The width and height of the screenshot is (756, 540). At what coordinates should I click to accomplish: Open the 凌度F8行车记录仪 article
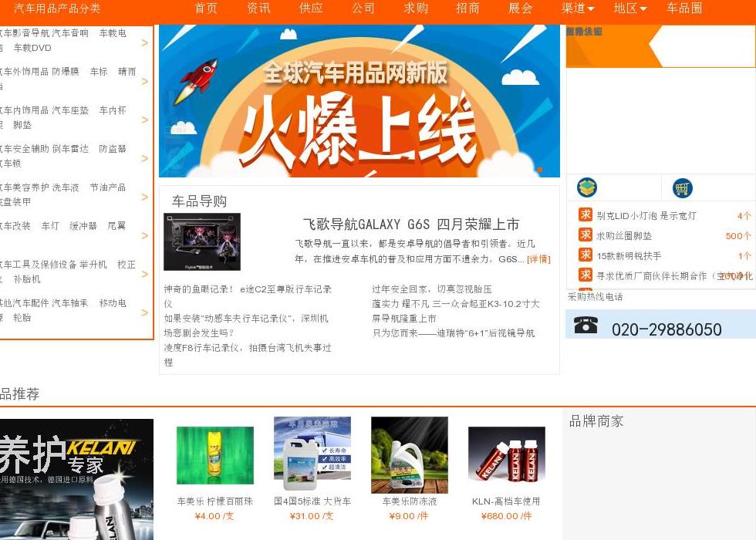(248, 355)
